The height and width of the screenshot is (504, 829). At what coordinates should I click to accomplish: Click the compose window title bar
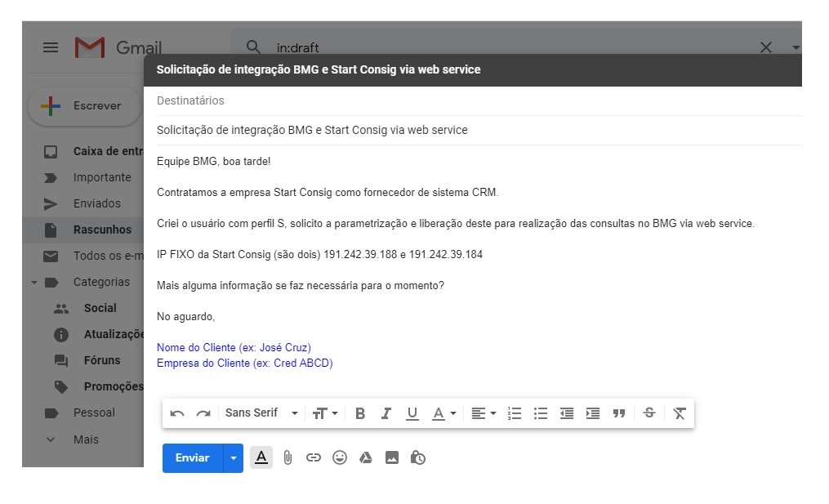473,69
